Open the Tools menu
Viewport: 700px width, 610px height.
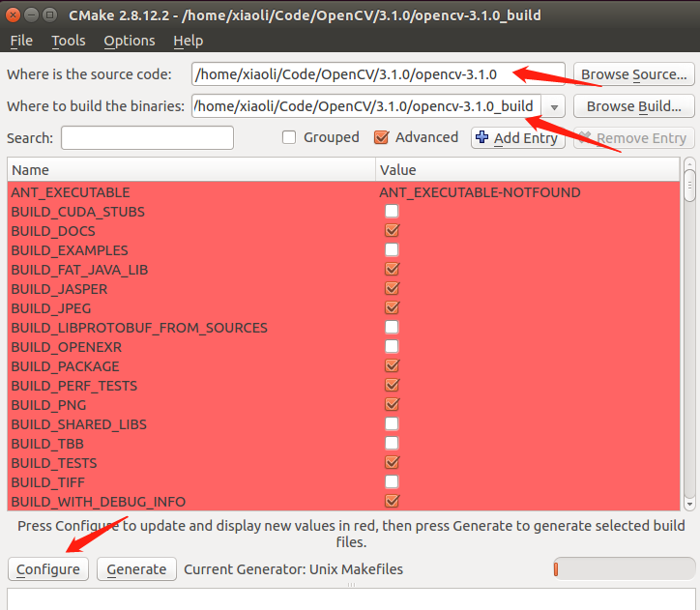(69, 41)
